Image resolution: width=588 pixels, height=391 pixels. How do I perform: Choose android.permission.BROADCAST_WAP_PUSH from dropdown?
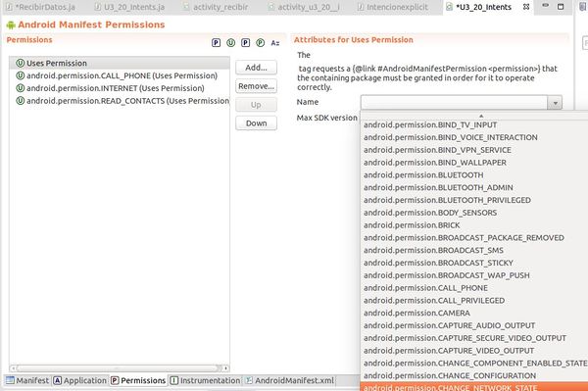(474, 275)
